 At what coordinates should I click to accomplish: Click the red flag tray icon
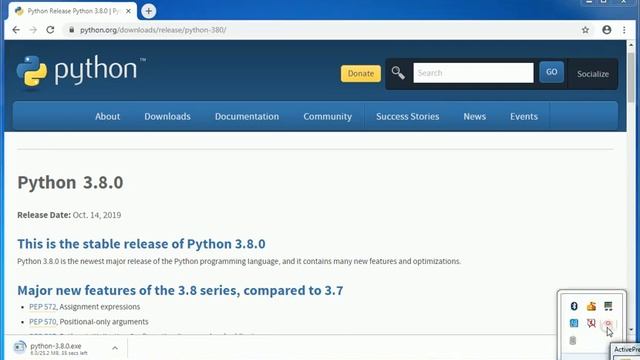[591, 323]
